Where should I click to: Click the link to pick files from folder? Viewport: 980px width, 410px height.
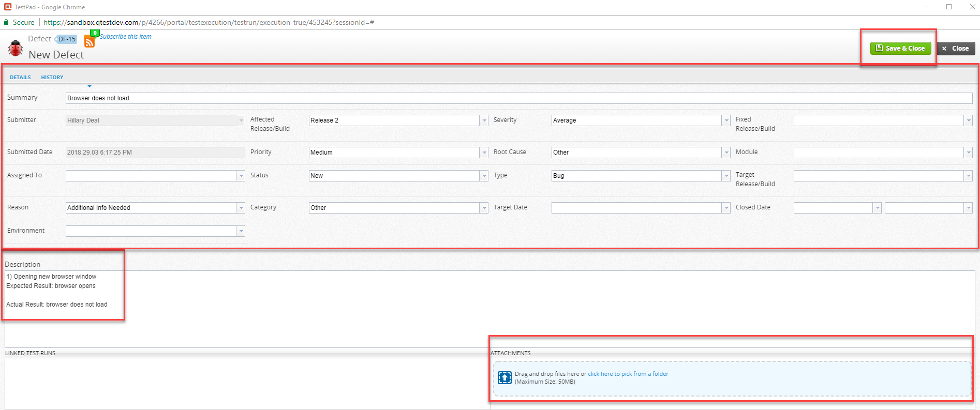pos(628,374)
